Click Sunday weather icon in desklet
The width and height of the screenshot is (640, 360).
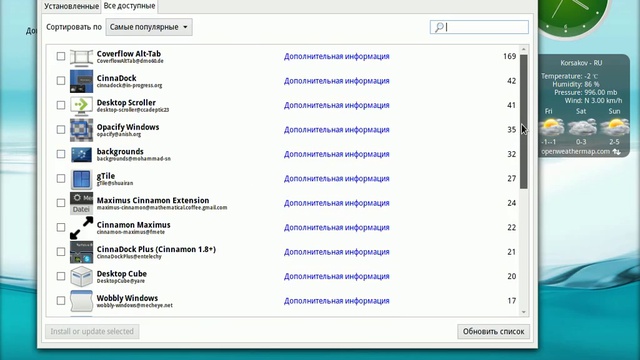point(614,127)
